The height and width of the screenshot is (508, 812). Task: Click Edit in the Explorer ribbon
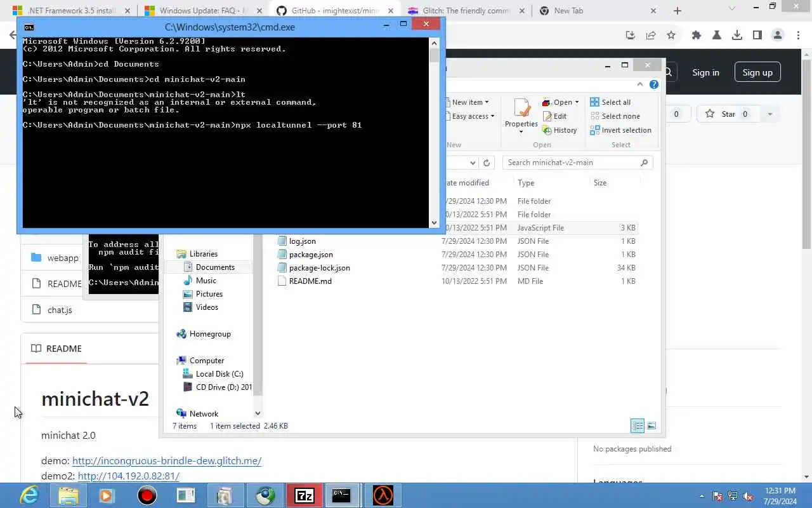click(554, 116)
